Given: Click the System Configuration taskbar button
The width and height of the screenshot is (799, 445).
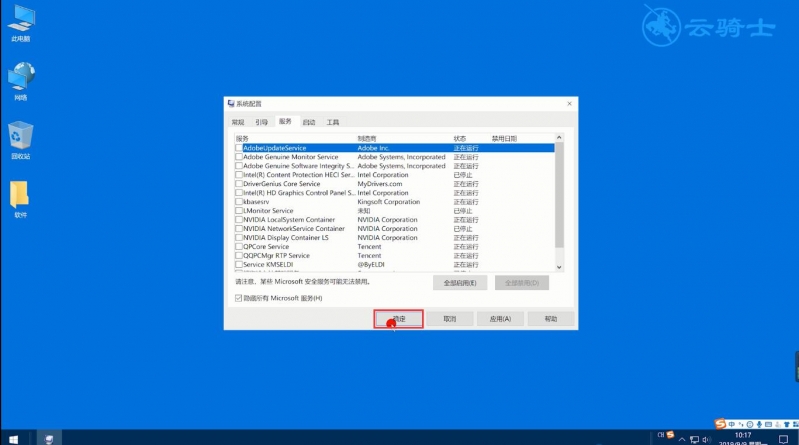Looking at the screenshot, I should (x=49, y=439).
